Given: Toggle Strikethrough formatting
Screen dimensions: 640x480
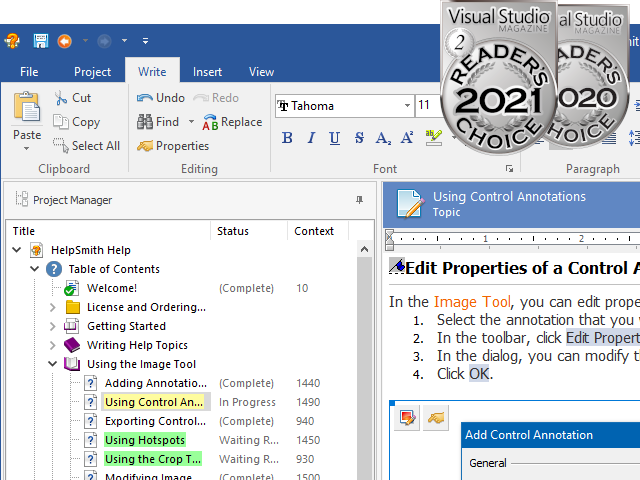Looking at the screenshot, I should point(359,138).
